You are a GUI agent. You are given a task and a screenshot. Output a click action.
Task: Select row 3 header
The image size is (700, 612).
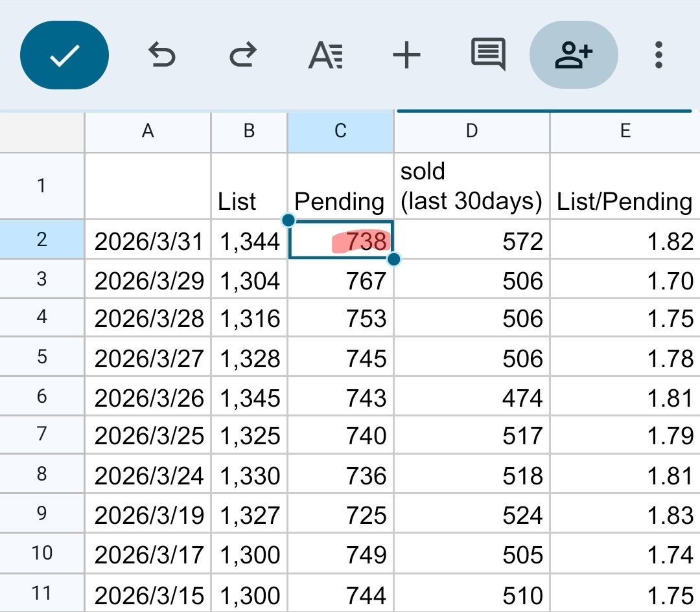pos(42,278)
